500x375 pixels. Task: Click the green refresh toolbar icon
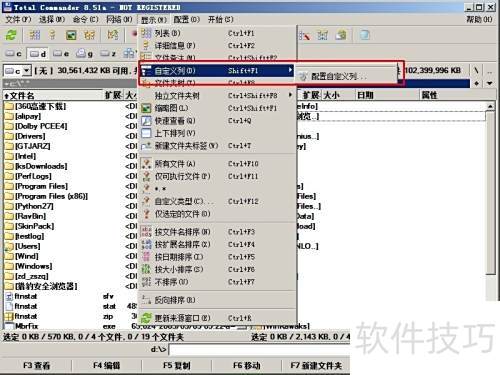(x=11, y=35)
